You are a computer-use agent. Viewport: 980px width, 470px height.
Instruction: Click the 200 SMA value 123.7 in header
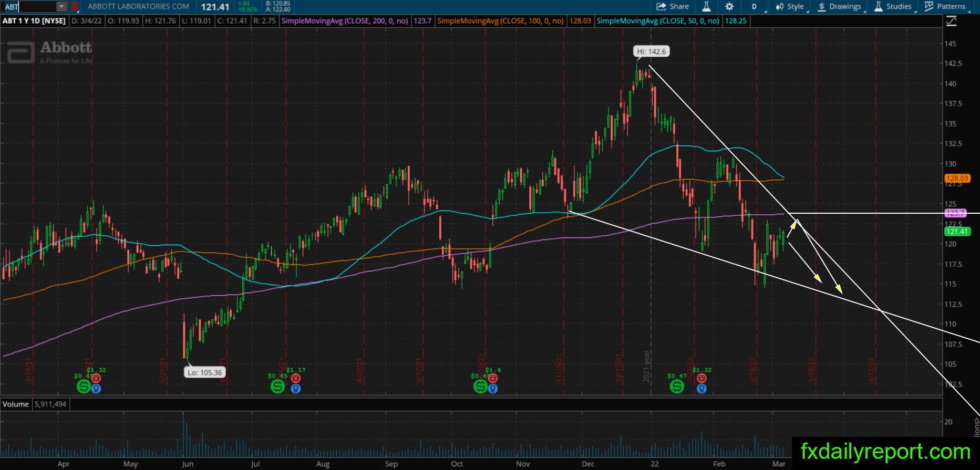click(422, 21)
